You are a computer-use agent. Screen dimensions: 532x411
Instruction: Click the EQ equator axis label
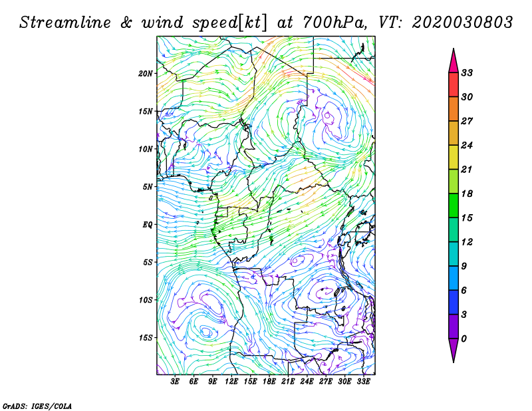click(148, 225)
